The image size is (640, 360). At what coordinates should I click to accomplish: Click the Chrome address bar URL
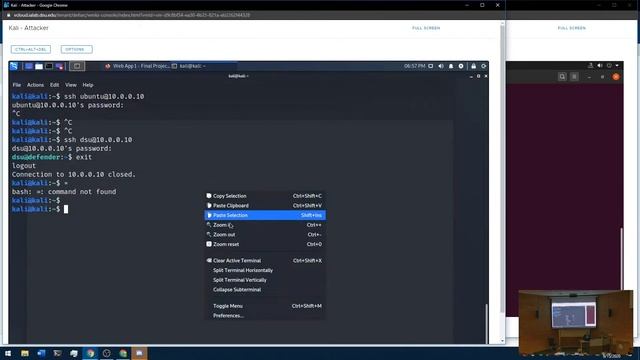click(x=132, y=15)
